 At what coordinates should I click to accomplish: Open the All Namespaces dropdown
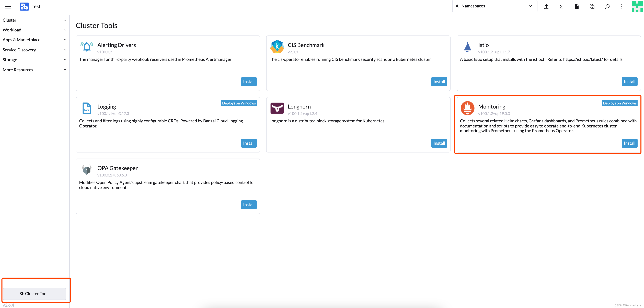click(x=494, y=6)
